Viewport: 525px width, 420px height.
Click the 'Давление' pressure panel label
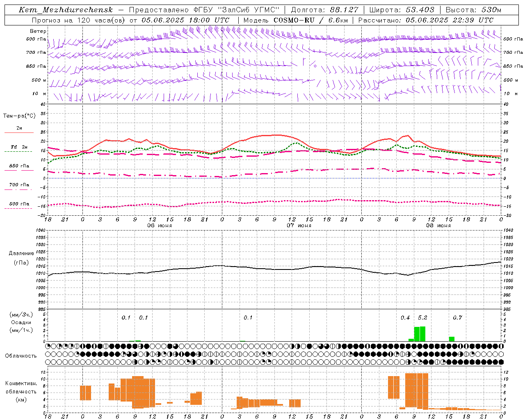click(21, 253)
